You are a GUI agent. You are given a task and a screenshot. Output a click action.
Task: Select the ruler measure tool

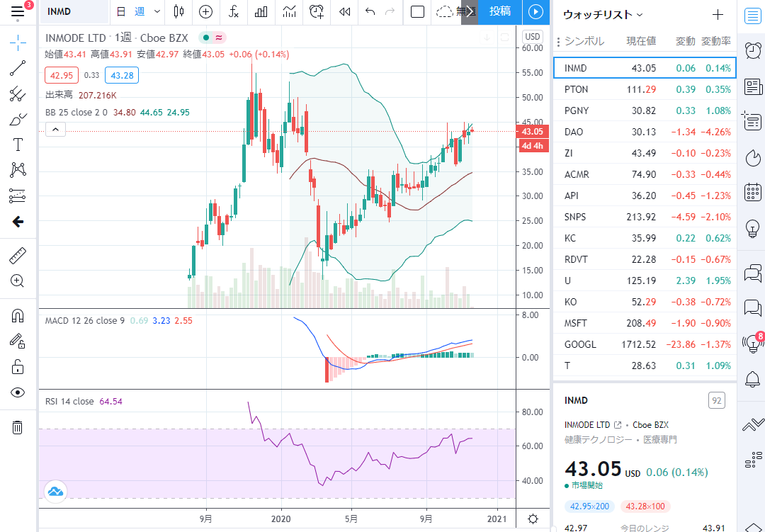click(x=18, y=255)
